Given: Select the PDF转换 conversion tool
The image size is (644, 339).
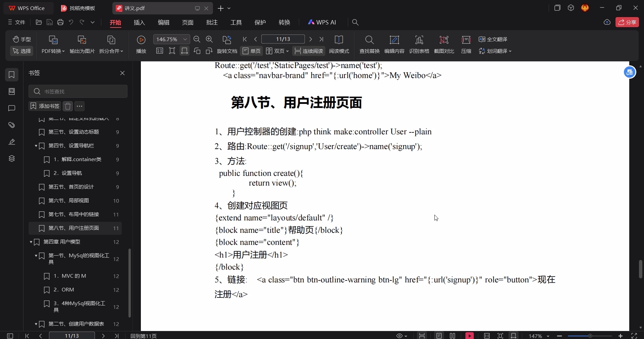Looking at the screenshot, I should (x=53, y=45).
